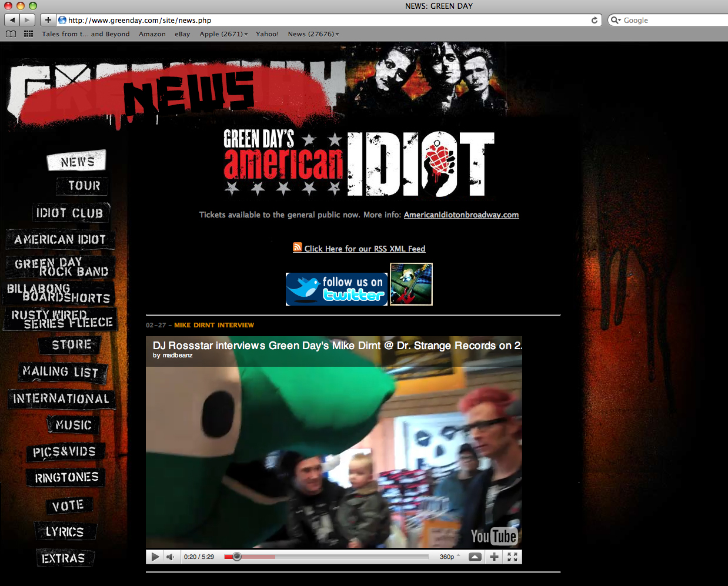This screenshot has width=728, height=586.
Task: Click the RSS XML Feed link
Action: 365,249
